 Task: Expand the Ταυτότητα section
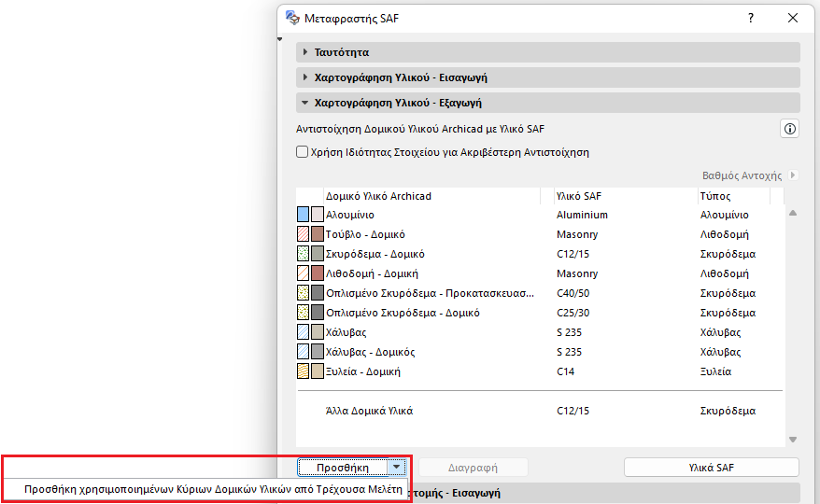(x=305, y=52)
